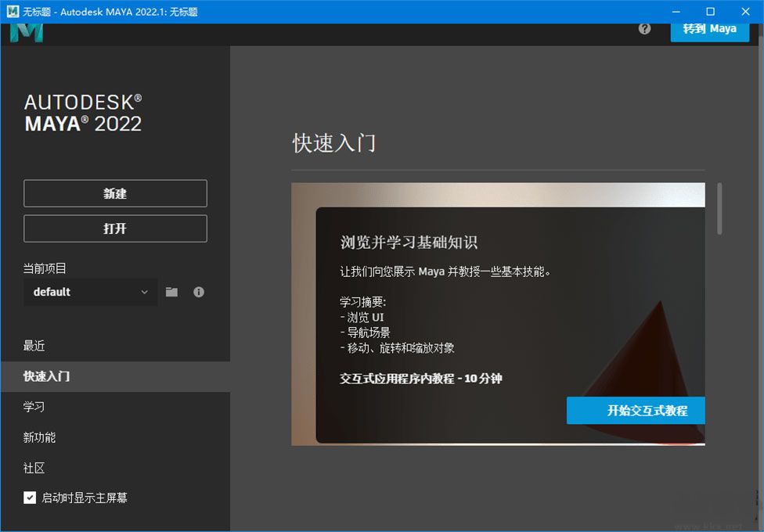Click the 最近 section label
The image size is (764, 532).
pos(32,346)
